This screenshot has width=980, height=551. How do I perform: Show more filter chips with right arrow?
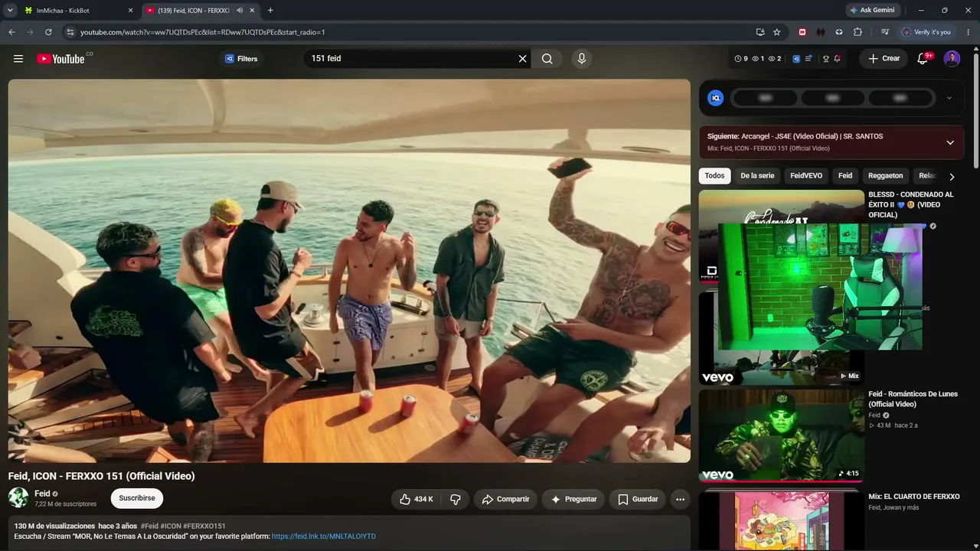coord(952,176)
